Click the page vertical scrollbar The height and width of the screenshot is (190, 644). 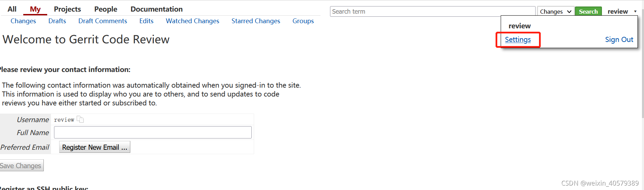point(642,63)
